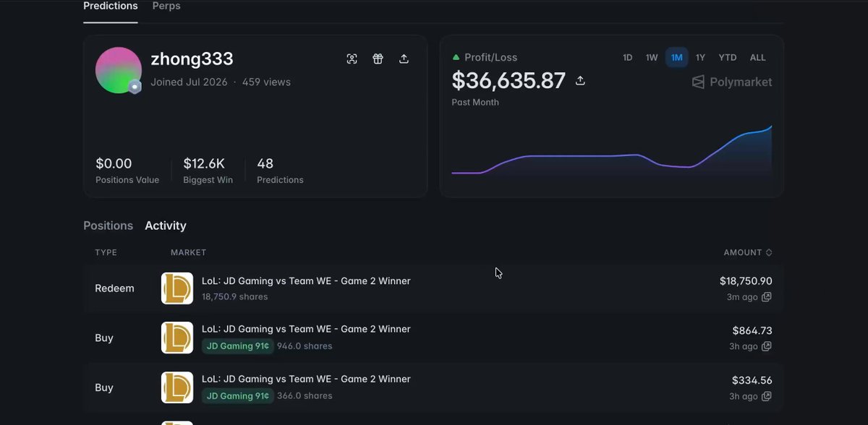This screenshot has width=868, height=425.
Task: Switch the chart to 1Y
Action: [x=700, y=58]
